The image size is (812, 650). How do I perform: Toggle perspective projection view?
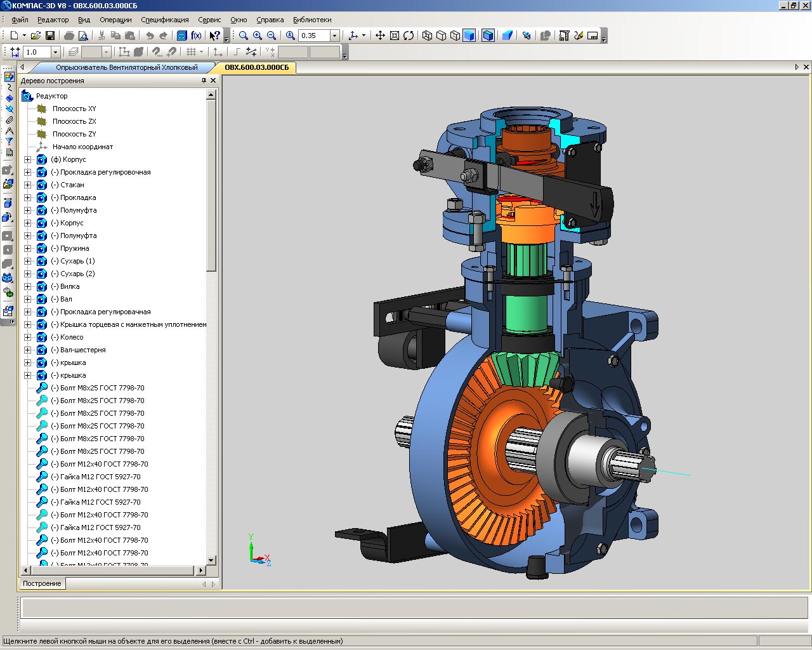point(507,36)
